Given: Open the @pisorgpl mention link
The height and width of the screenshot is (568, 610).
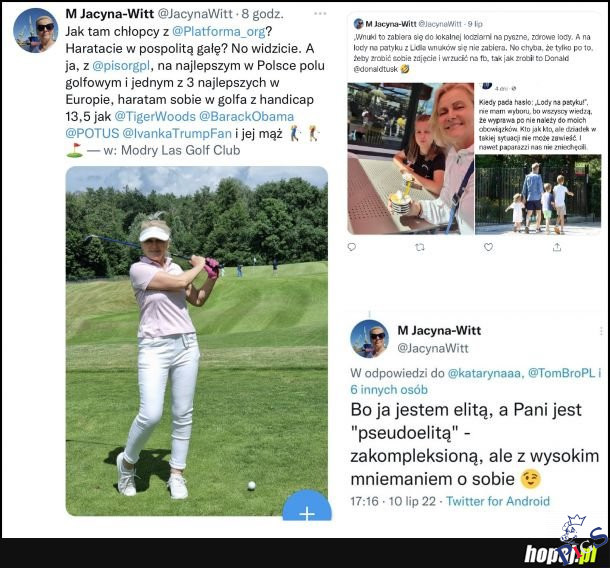Looking at the screenshot, I should [x=121, y=66].
